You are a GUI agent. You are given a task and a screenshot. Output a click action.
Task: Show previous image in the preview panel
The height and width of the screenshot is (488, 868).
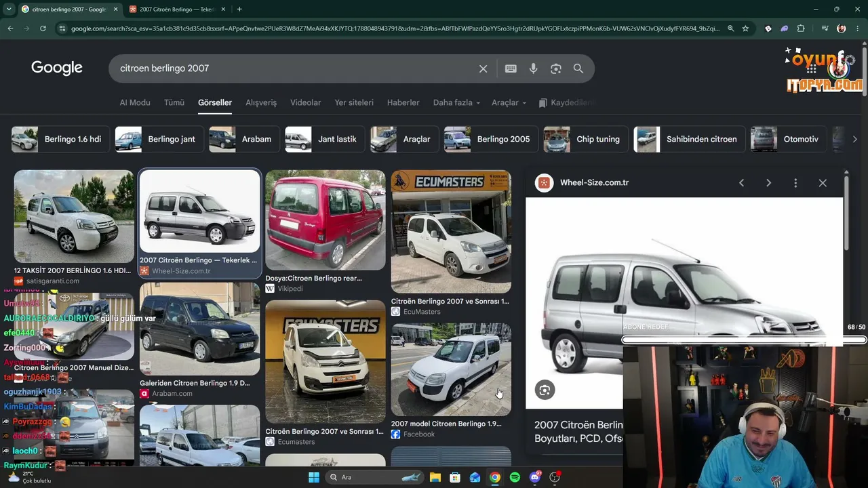point(741,183)
